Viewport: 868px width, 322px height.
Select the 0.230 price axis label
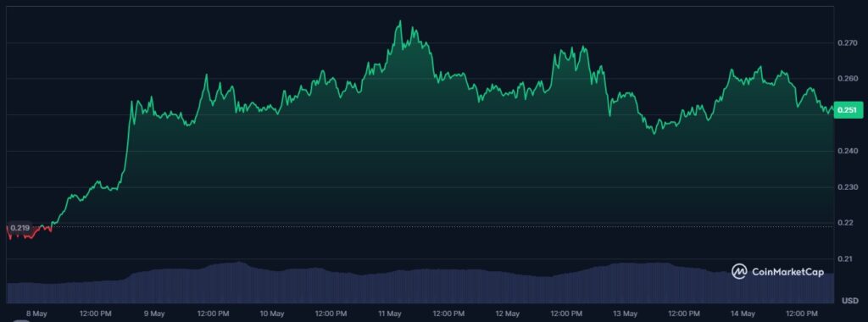click(847, 187)
